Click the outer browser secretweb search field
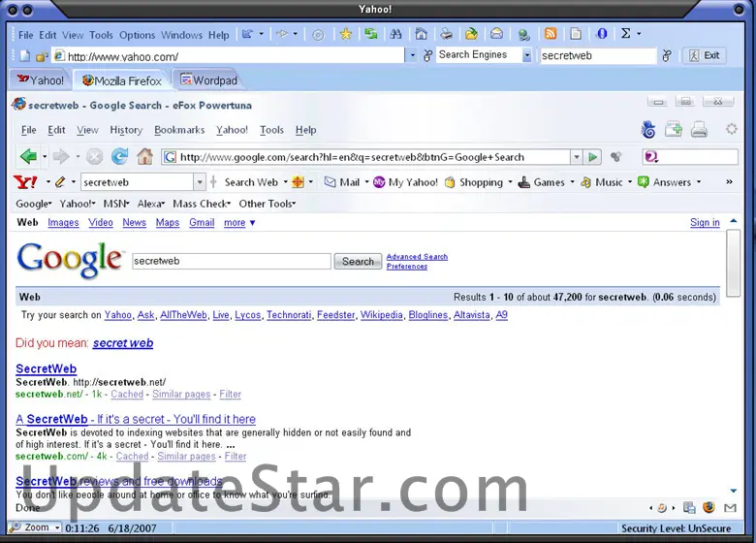The image size is (756, 543). (598, 56)
